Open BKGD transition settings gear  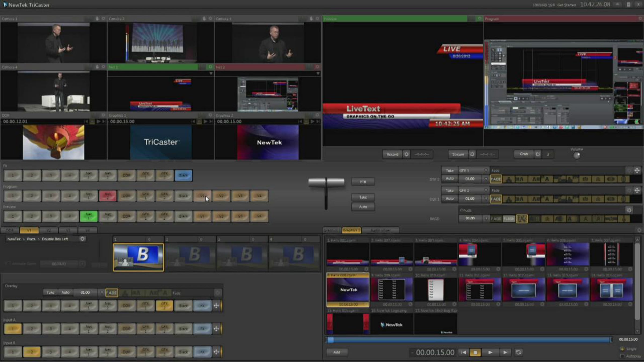click(x=629, y=210)
